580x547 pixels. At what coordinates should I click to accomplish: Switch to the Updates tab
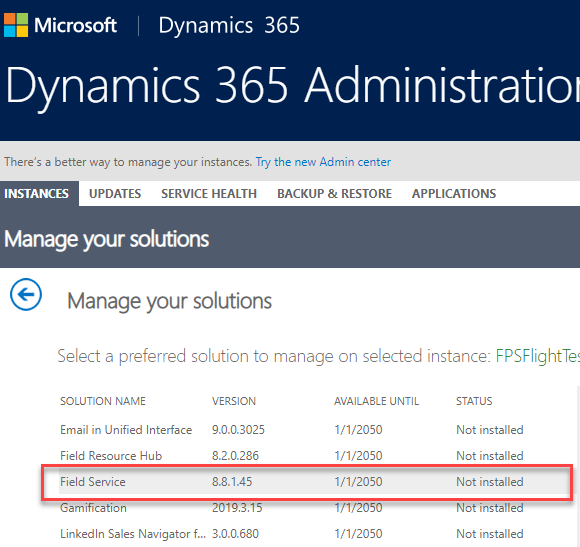(115, 193)
